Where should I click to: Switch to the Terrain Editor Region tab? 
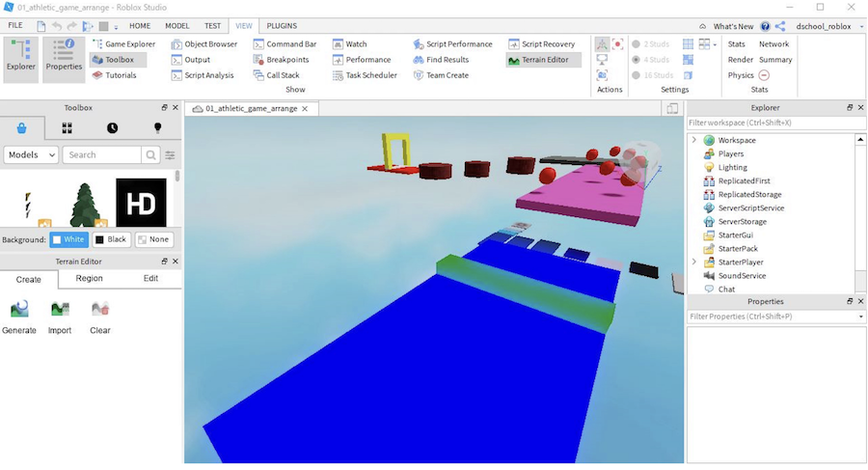[89, 278]
